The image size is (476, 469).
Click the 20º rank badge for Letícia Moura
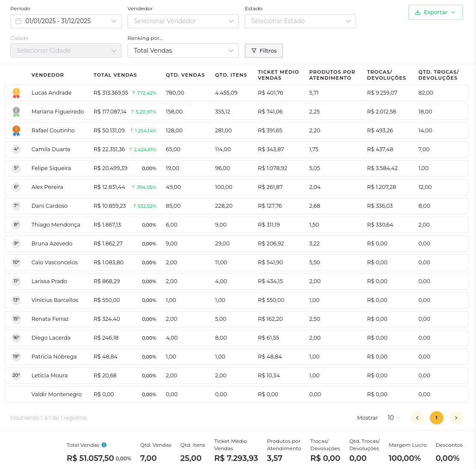(x=16, y=376)
